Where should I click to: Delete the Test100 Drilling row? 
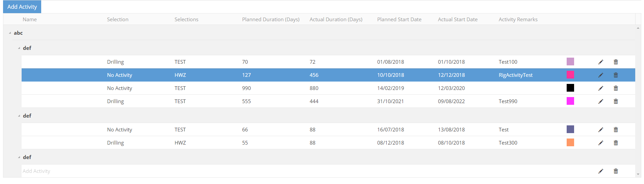pos(616,62)
